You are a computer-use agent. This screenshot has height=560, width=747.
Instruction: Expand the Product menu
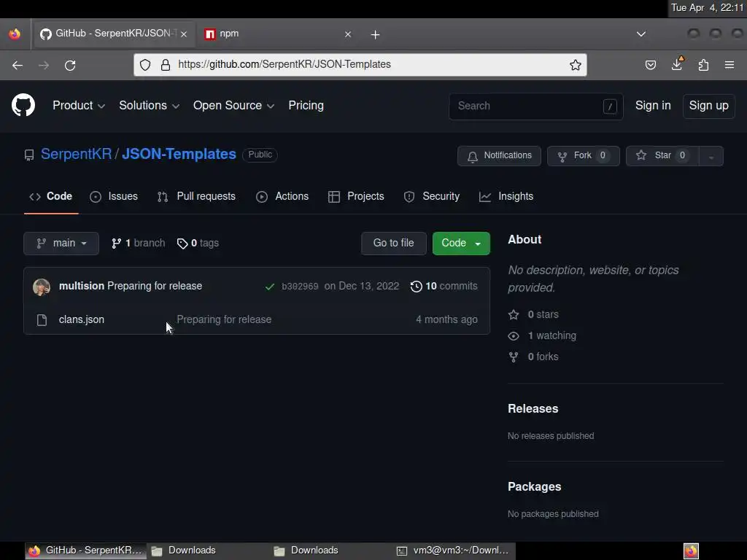(79, 105)
